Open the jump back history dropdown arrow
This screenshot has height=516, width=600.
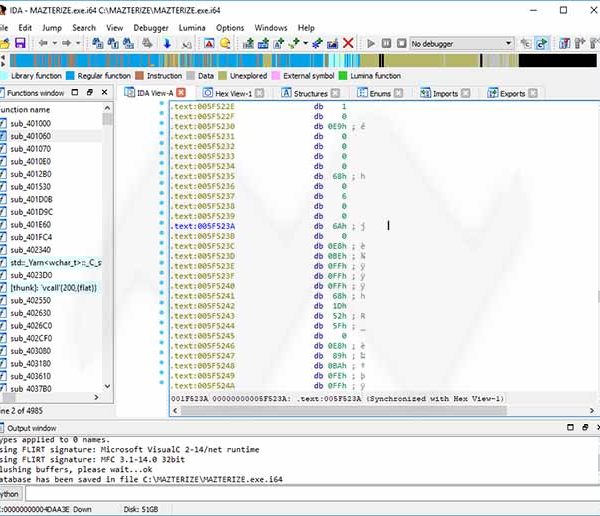[54, 43]
